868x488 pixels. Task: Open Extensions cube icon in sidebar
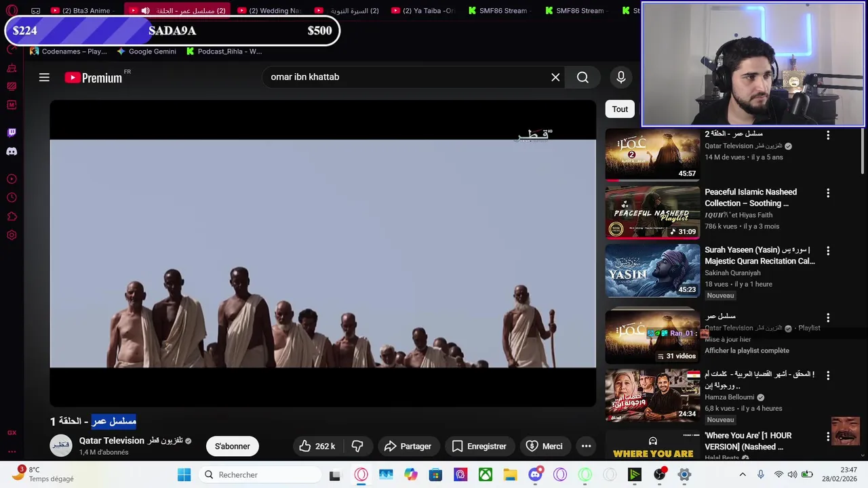point(12,217)
